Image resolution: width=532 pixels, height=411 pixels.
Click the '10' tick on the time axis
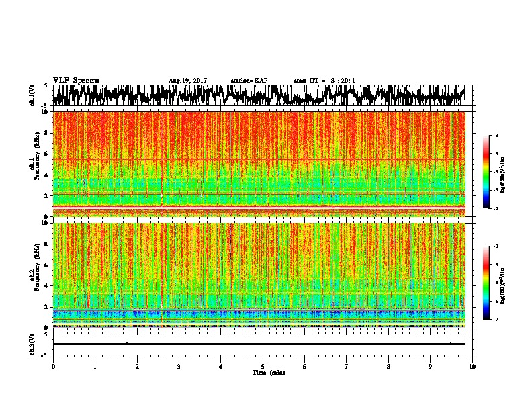click(472, 367)
